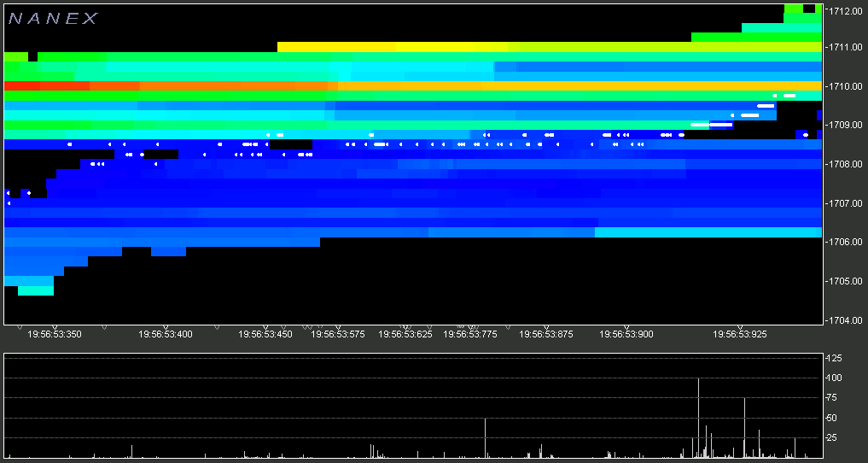The height and width of the screenshot is (463, 868).
Task: Select the 19:56:53:900 time label
Action: tap(626, 335)
